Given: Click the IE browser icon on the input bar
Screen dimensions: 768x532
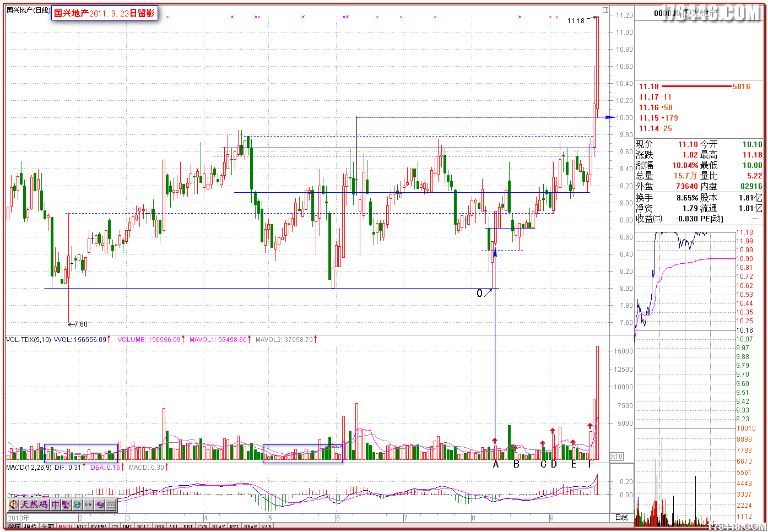Looking at the screenshot, I should coord(77,504).
